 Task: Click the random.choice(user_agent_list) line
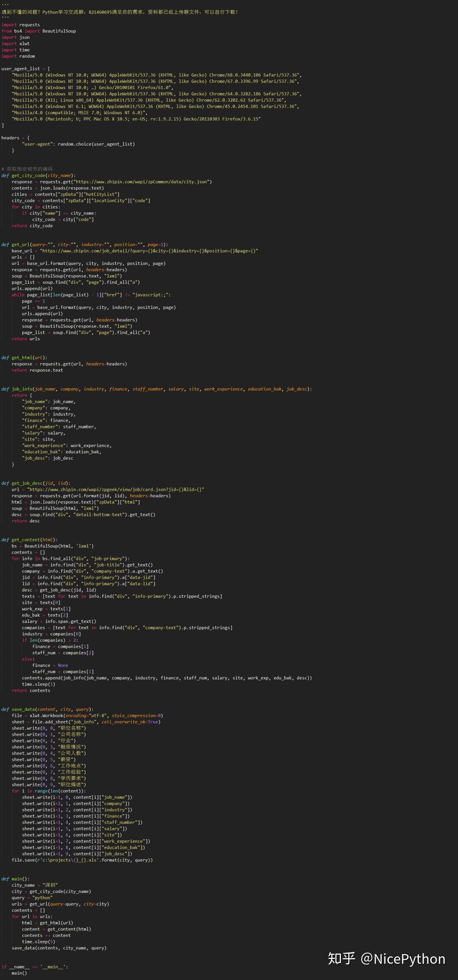tap(78, 144)
